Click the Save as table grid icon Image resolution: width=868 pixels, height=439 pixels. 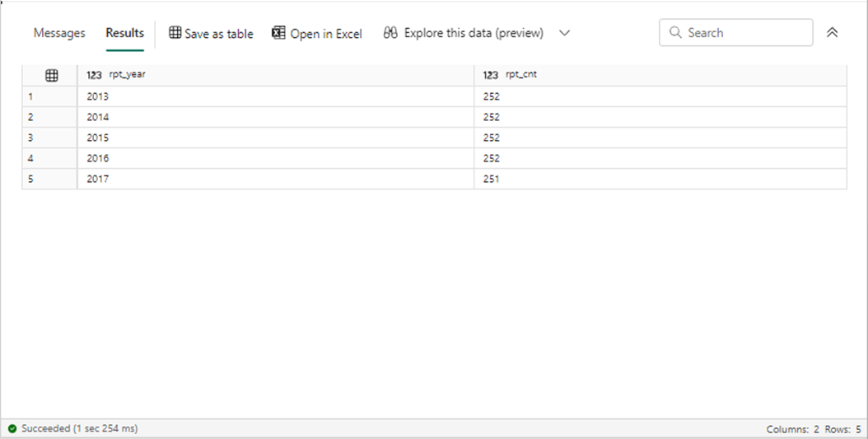point(175,33)
